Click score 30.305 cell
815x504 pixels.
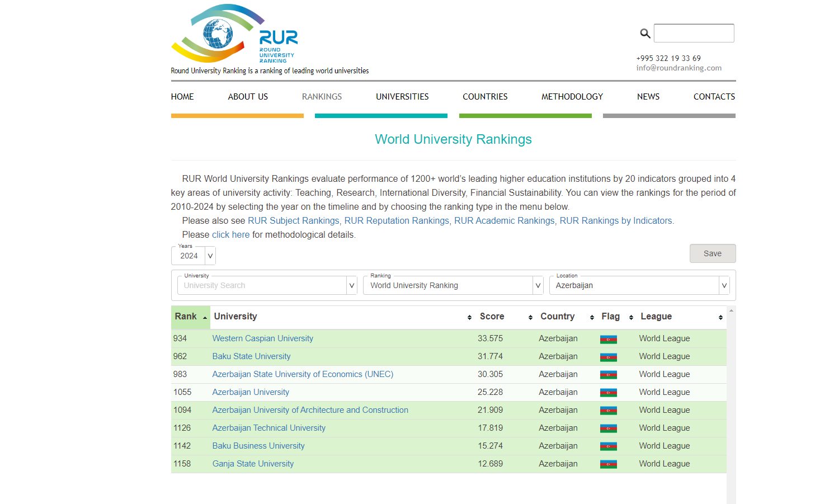tap(490, 374)
